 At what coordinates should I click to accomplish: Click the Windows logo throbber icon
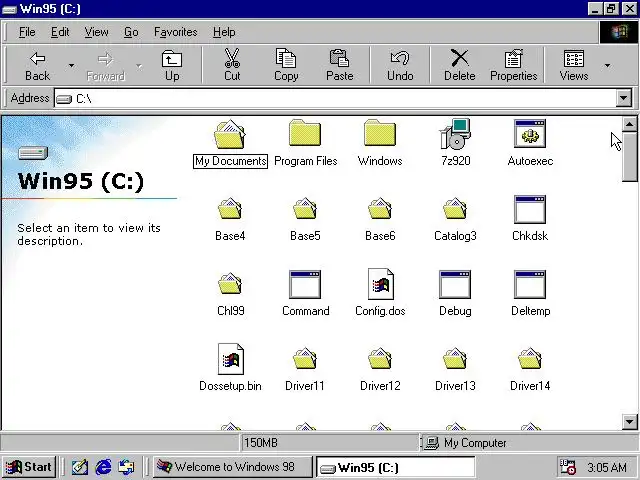(619, 32)
